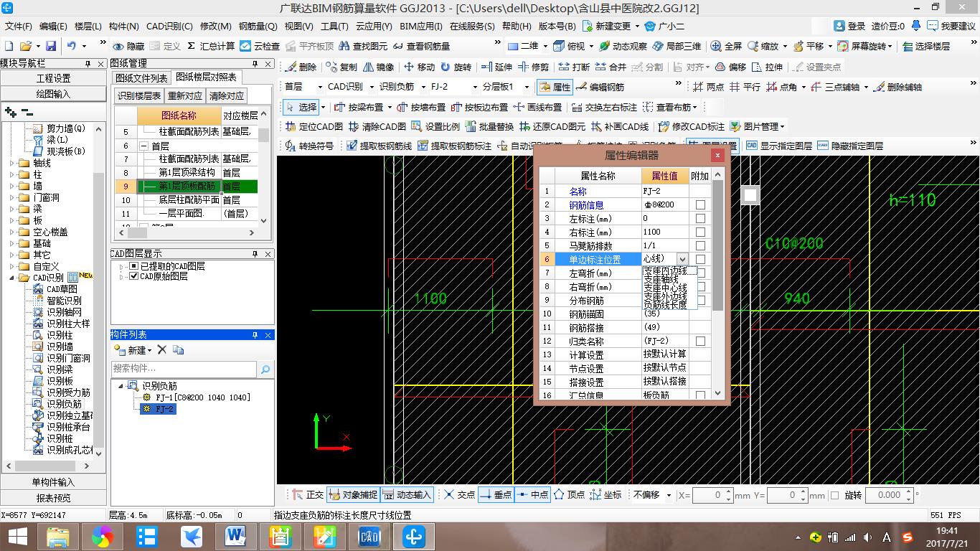This screenshot has width=980, height=551.
Task: Click 清除对应 button
Action: tap(227, 95)
